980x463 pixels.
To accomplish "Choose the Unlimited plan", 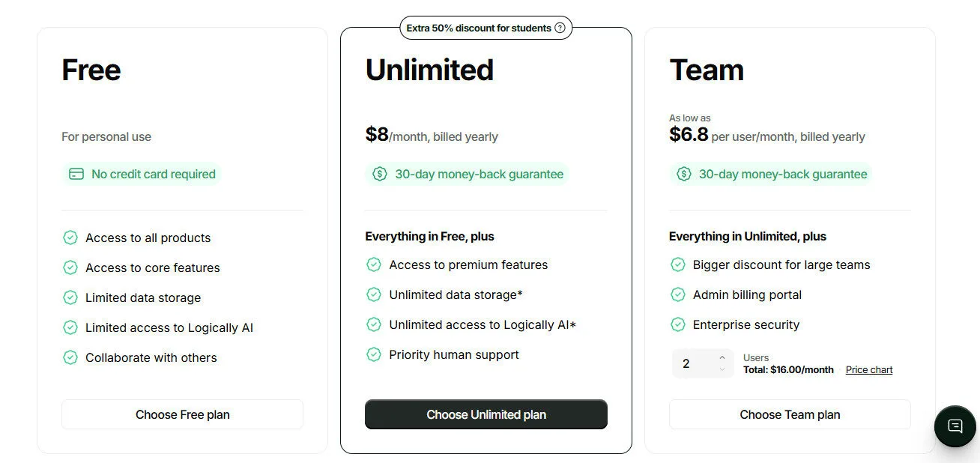I will (x=486, y=414).
